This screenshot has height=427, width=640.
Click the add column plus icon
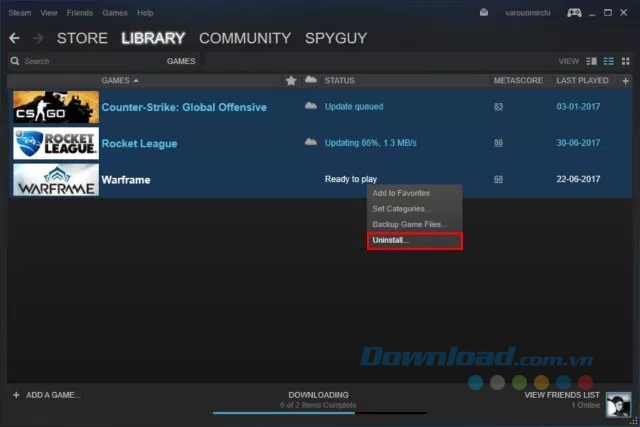pos(625,80)
